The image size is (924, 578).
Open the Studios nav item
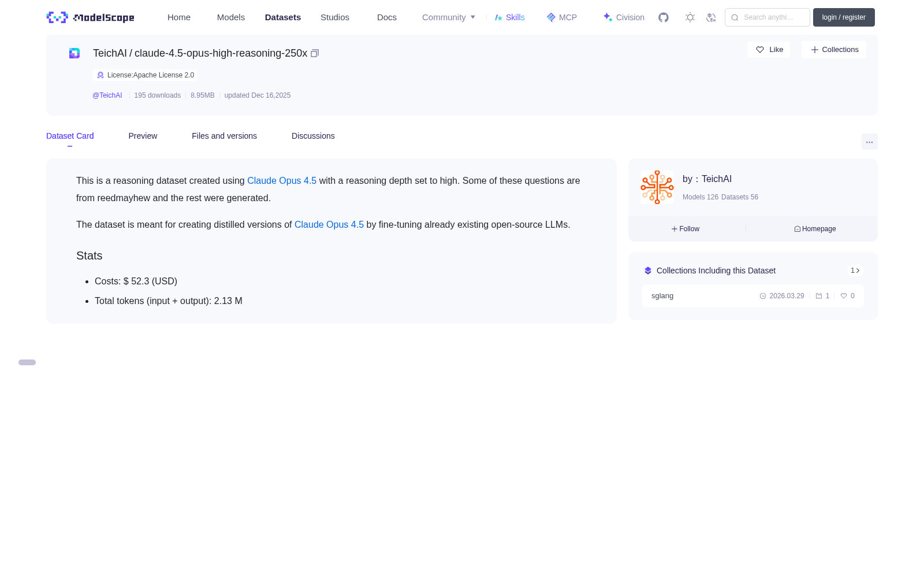click(x=335, y=17)
